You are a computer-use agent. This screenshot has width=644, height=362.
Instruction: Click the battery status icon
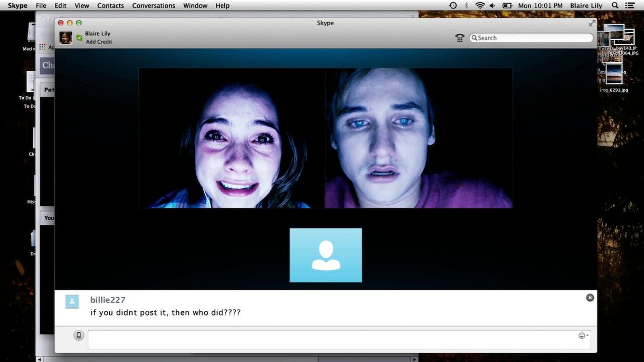(x=507, y=5)
